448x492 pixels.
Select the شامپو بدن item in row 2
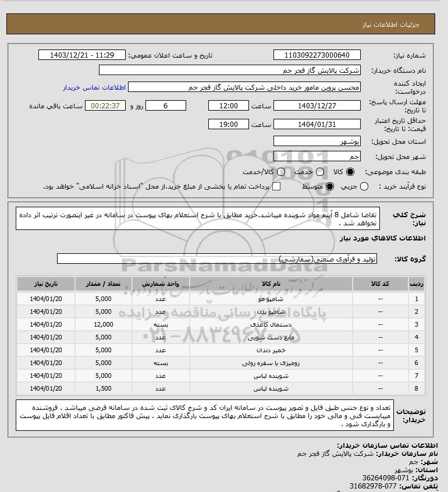click(x=271, y=312)
